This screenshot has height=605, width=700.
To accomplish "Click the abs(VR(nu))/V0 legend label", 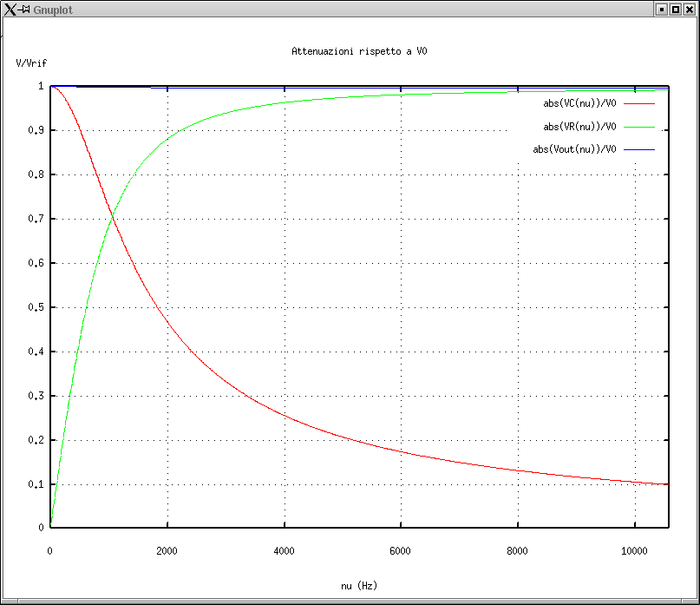I will pyautogui.click(x=579, y=127).
